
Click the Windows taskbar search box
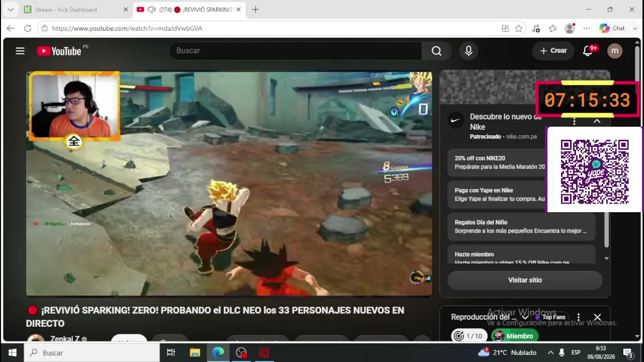(x=92, y=352)
